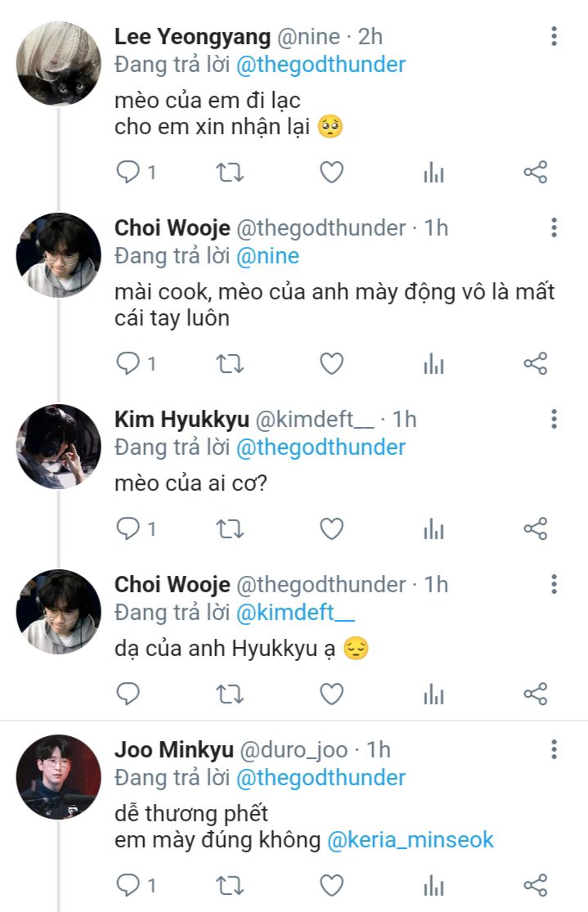588x912 pixels.
Task: Like Kim Hyukkyu's tweet
Action: (331, 528)
